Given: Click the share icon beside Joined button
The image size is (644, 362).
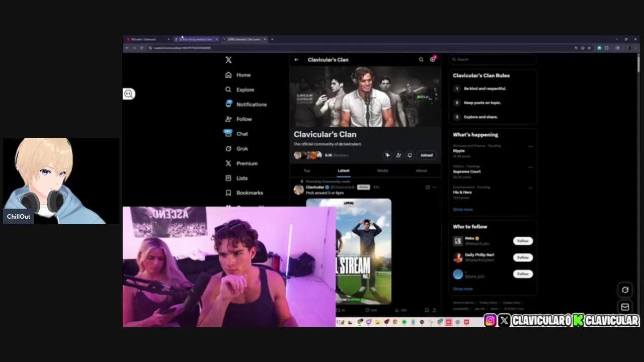Looking at the screenshot, I should point(410,155).
